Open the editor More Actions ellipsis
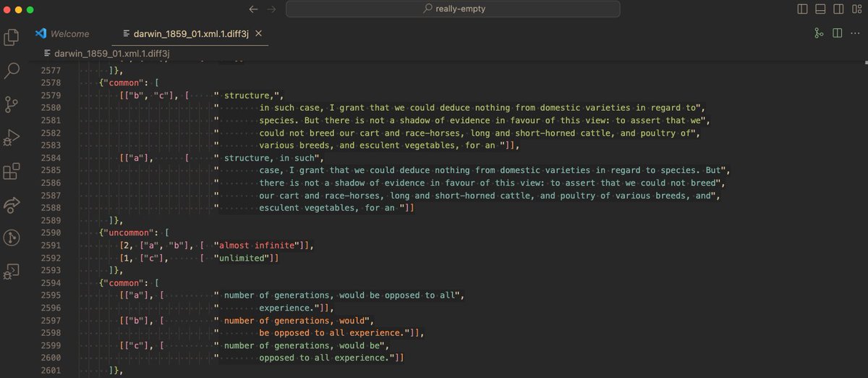 [x=855, y=33]
